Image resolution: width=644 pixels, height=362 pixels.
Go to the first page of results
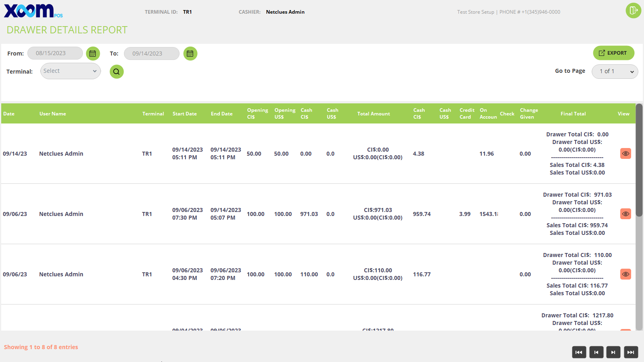(x=579, y=352)
